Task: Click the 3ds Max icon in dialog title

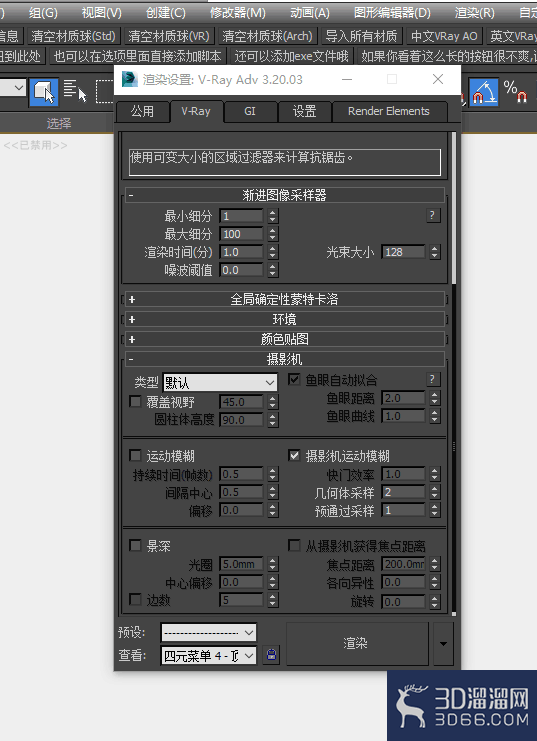Action: coord(129,79)
